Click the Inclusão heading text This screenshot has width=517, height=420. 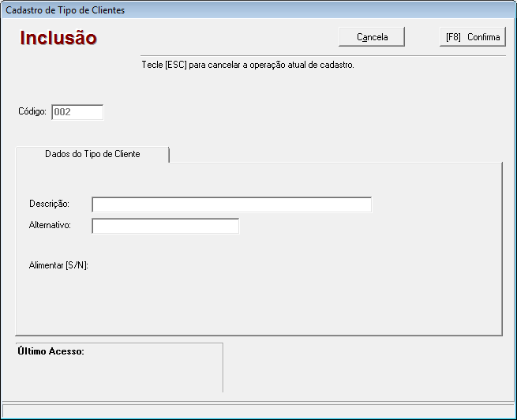[58, 38]
